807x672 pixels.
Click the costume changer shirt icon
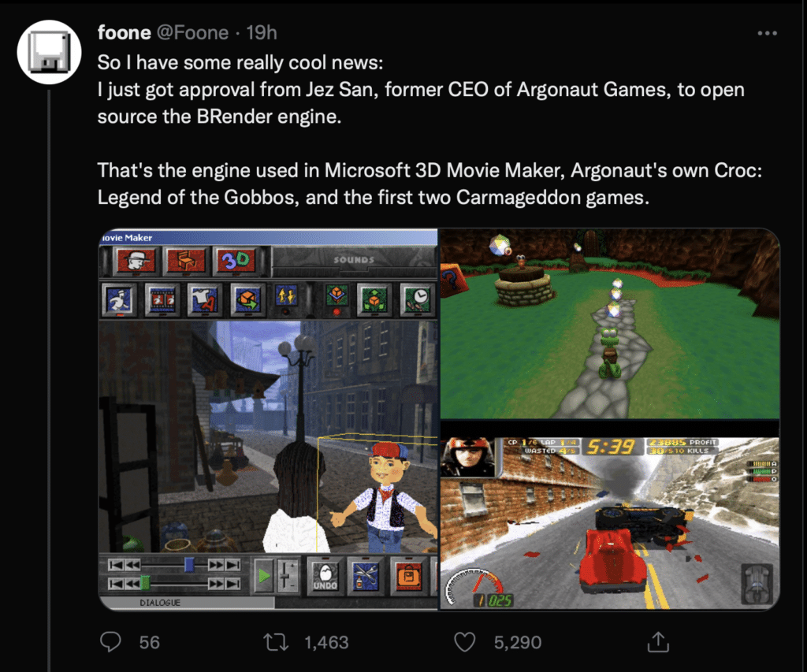204,299
